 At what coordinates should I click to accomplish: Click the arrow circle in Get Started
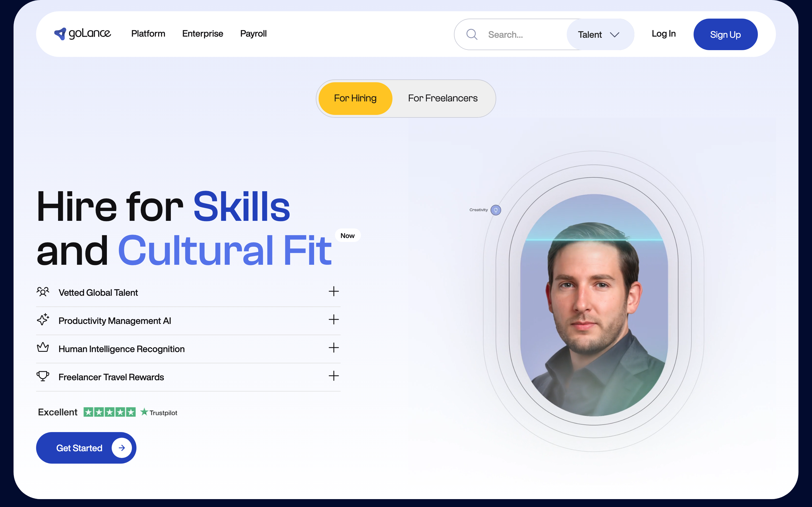point(122,448)
